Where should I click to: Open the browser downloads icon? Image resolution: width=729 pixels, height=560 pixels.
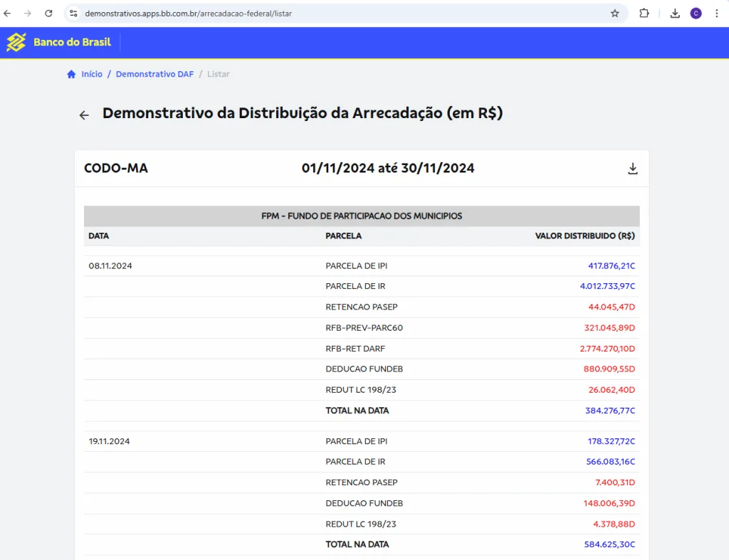[675, 14]
